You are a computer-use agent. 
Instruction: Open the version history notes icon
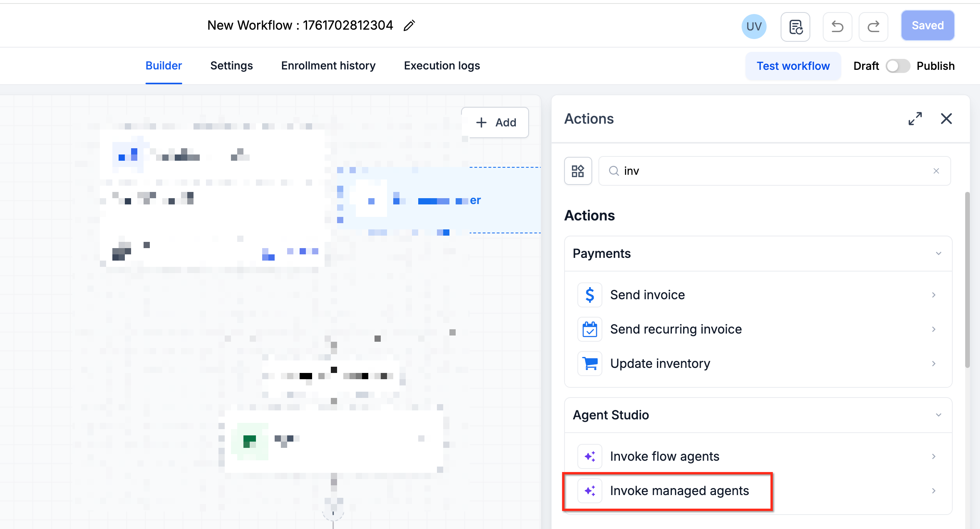point(795,27)
